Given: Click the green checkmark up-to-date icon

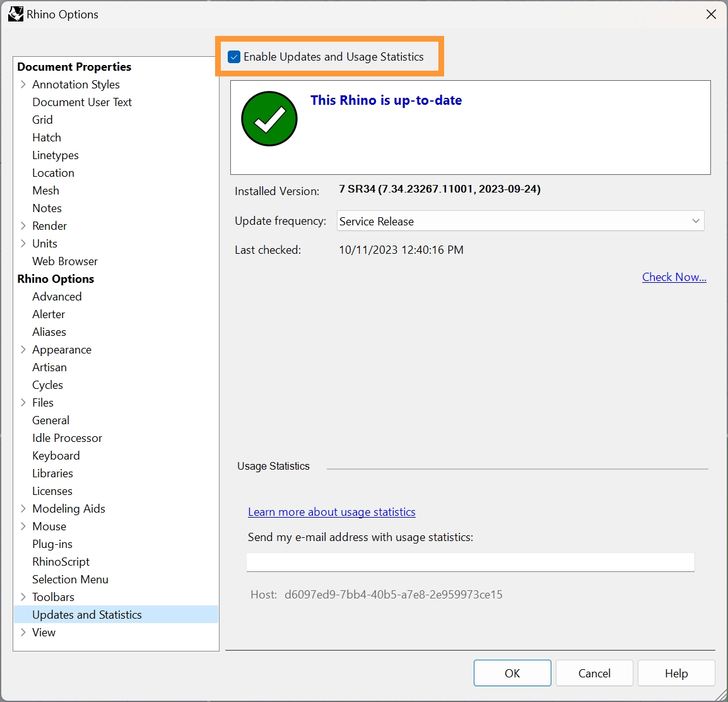Looking at the screenshot, I should coord(269,119).
